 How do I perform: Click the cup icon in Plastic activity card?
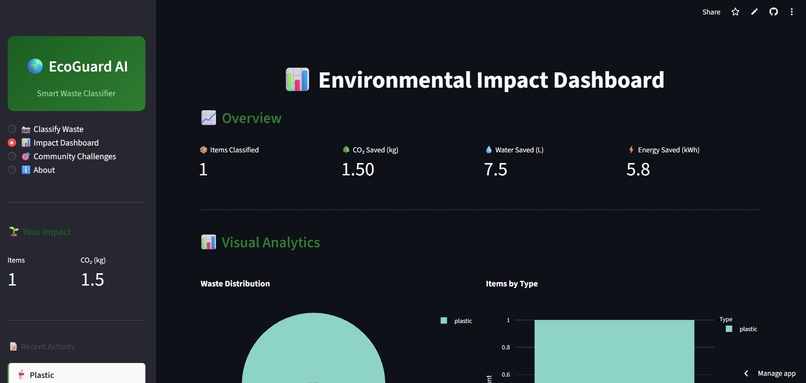pos(22,375)
